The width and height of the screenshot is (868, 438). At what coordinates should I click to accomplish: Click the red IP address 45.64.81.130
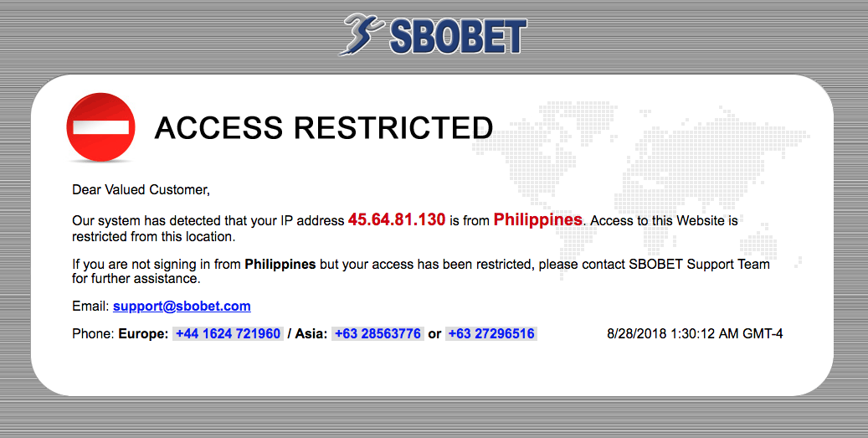pyautogui.click(x=397, y=220)
